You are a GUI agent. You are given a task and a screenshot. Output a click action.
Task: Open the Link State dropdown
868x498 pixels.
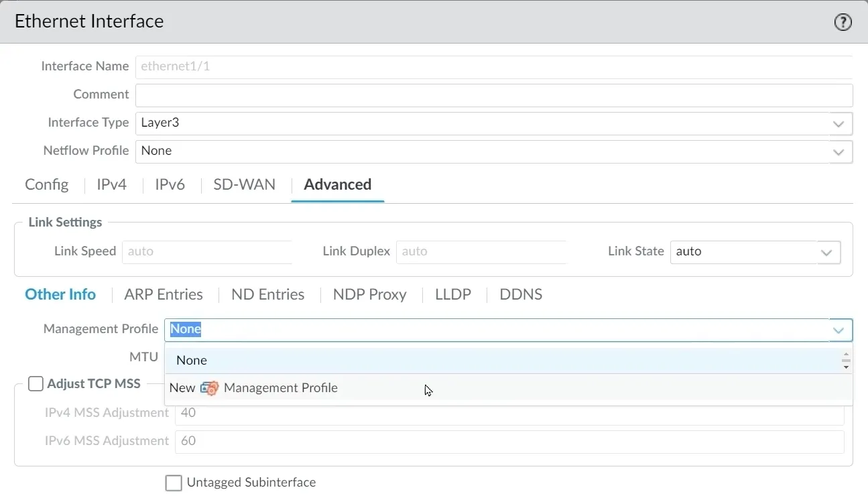pyautogui.click(x=826, y=252)
